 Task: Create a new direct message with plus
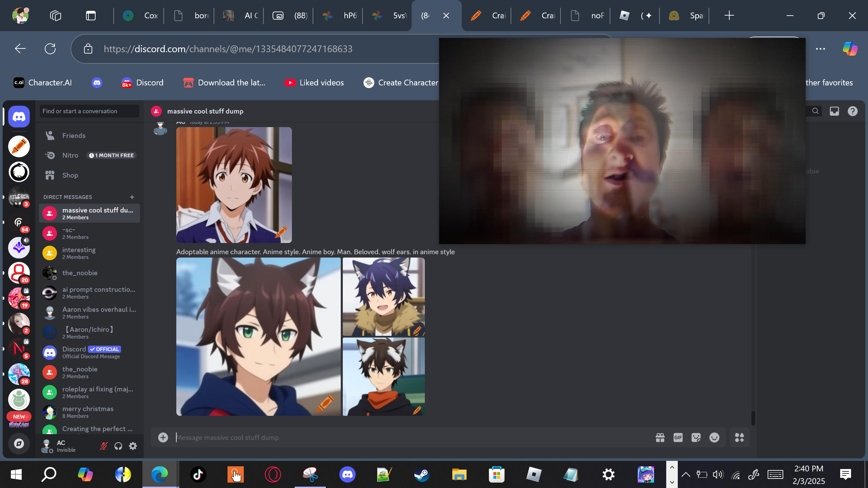tap(132, 197)
